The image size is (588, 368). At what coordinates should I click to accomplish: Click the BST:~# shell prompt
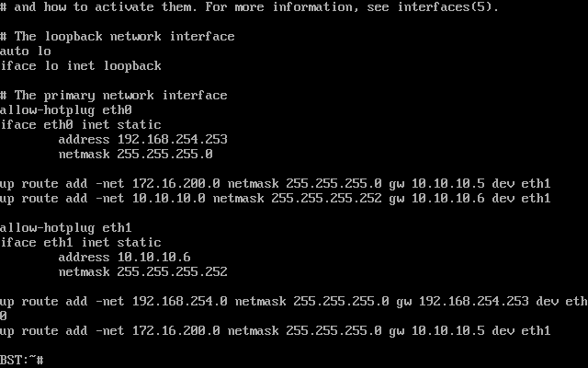point(22,360)
